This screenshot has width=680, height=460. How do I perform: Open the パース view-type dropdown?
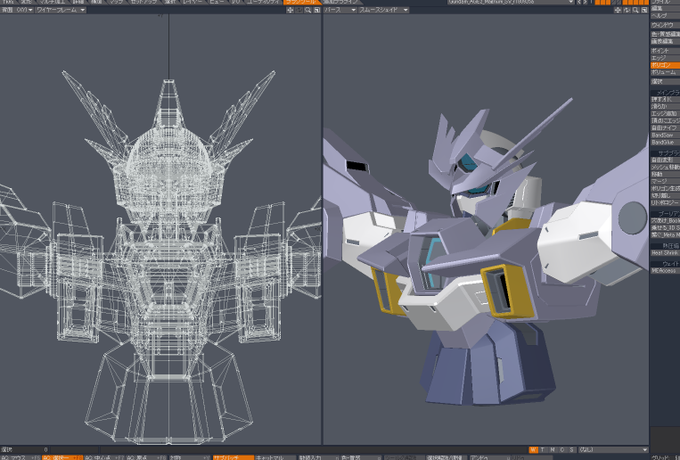[x=340, y=10]
